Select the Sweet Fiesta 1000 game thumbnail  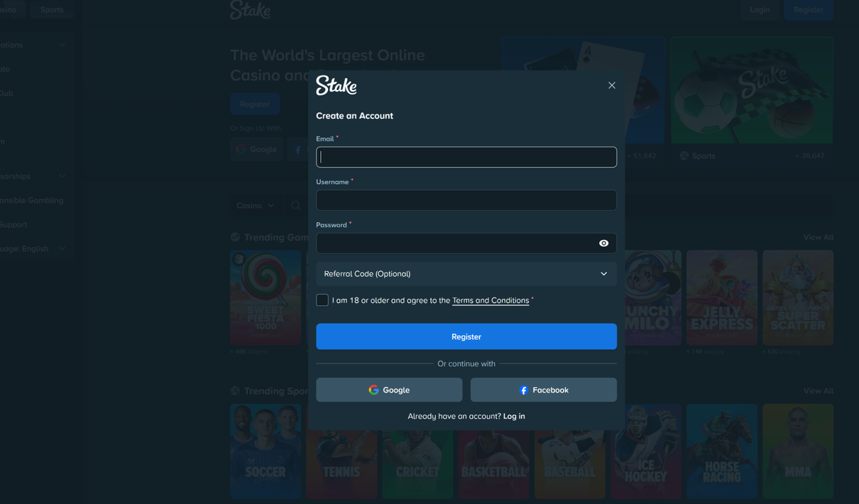[x=266, y=297]
